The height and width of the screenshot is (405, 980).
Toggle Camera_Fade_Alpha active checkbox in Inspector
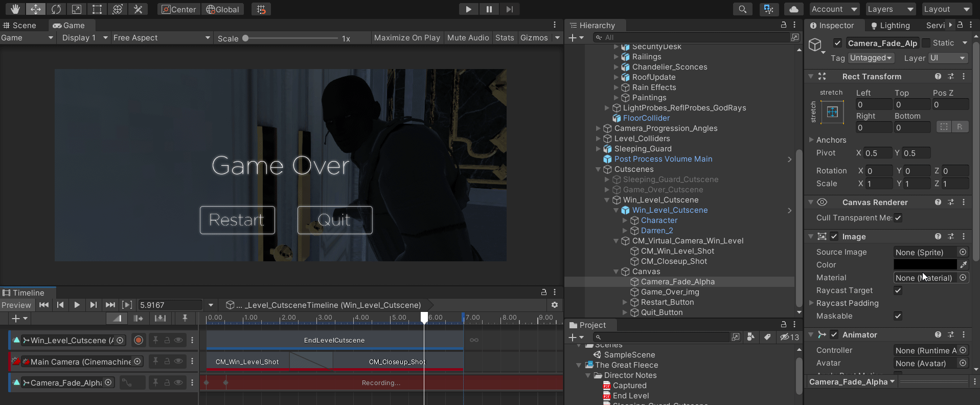(x=837, y=43)
